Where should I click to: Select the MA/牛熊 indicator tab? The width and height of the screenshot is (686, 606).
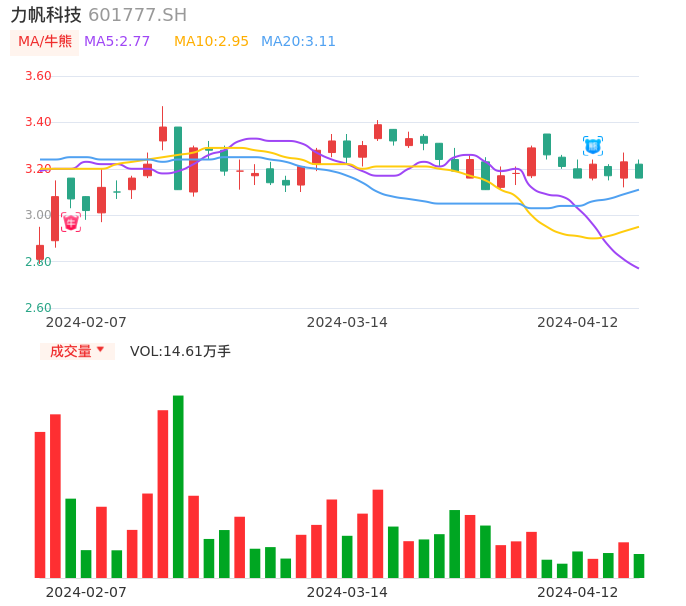tap(45, 42)
